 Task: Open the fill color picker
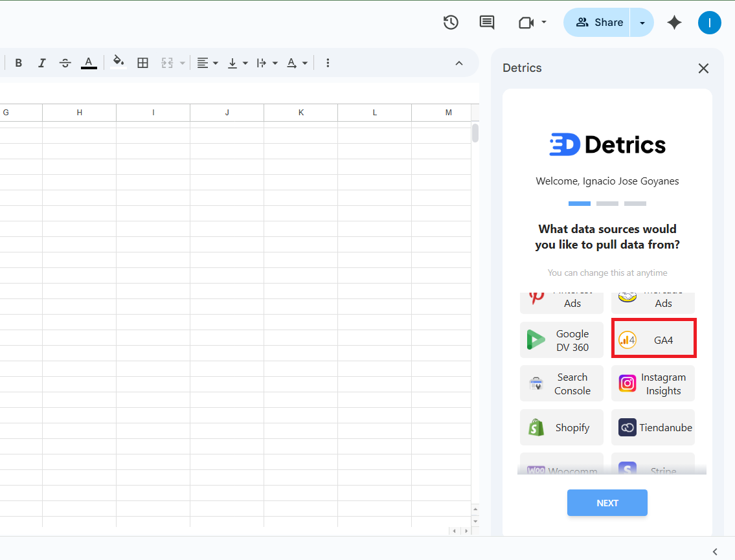[x=118, y=62]
